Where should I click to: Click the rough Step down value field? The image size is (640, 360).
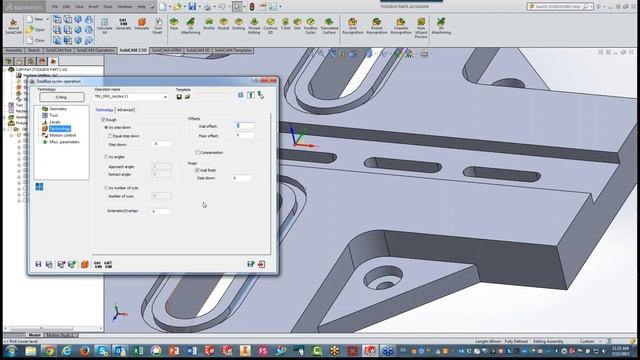click(x=161, y=144)
